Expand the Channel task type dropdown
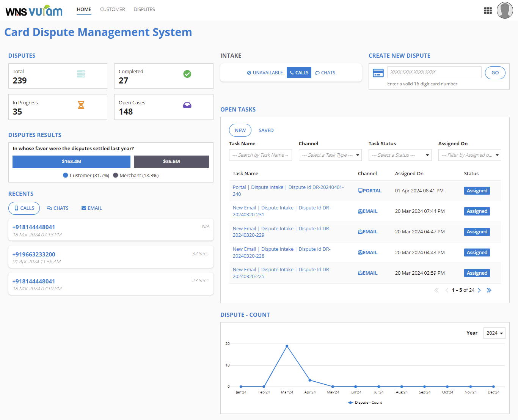 click(330, 155)
